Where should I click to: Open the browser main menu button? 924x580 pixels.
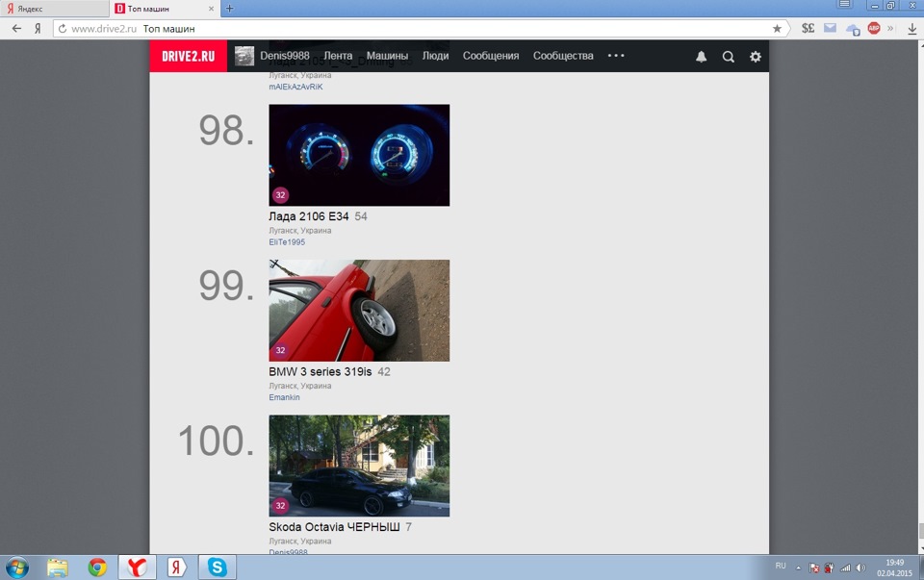tap(844, 5)
